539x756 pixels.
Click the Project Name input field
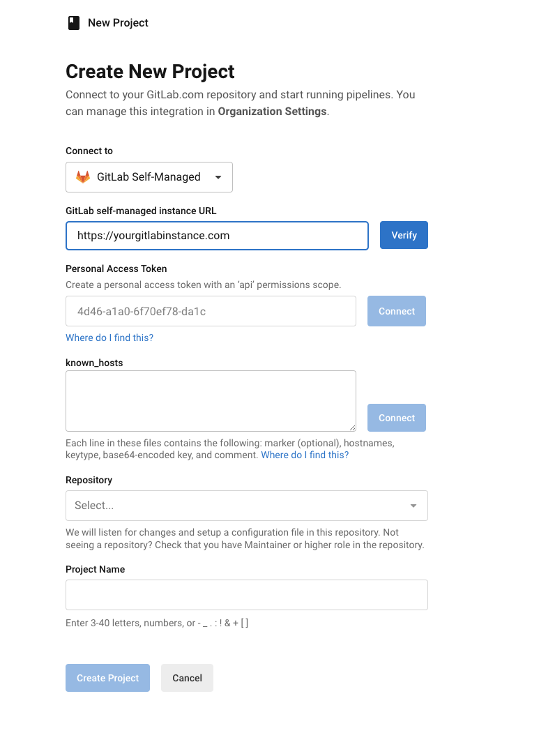pos(247,594)
